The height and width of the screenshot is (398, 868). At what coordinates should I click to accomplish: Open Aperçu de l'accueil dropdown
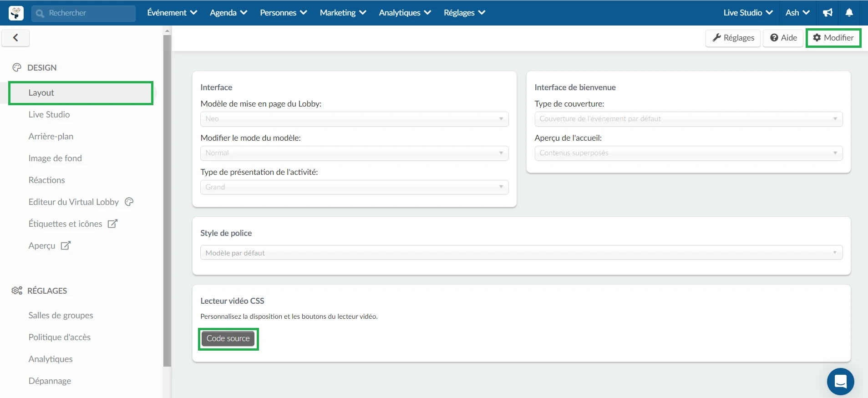pos(689,153)
